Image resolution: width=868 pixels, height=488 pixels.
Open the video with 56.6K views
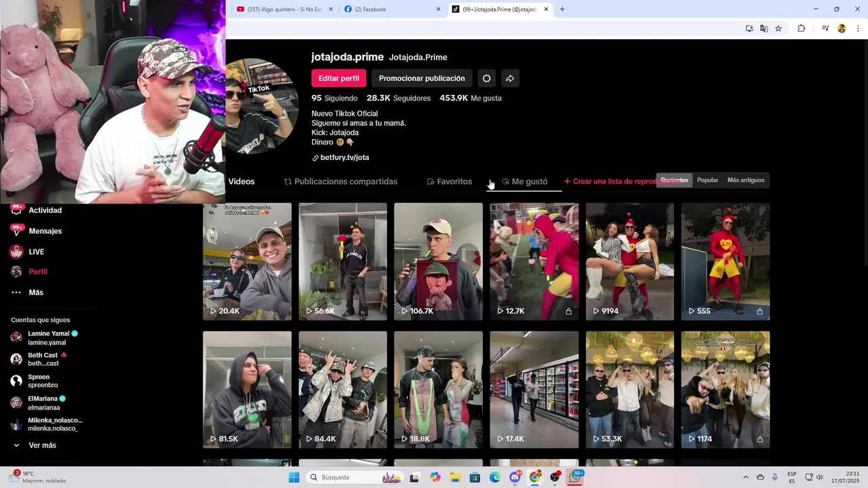[342, 262]
